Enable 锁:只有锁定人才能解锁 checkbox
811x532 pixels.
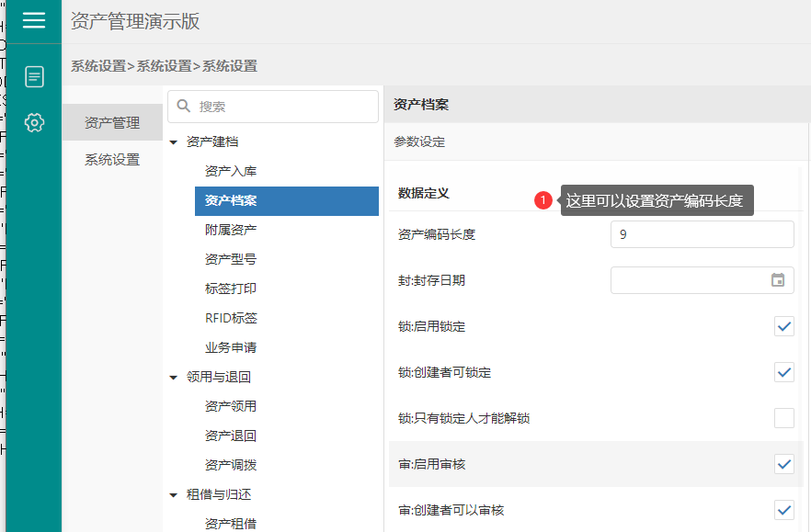coord(783,418)
